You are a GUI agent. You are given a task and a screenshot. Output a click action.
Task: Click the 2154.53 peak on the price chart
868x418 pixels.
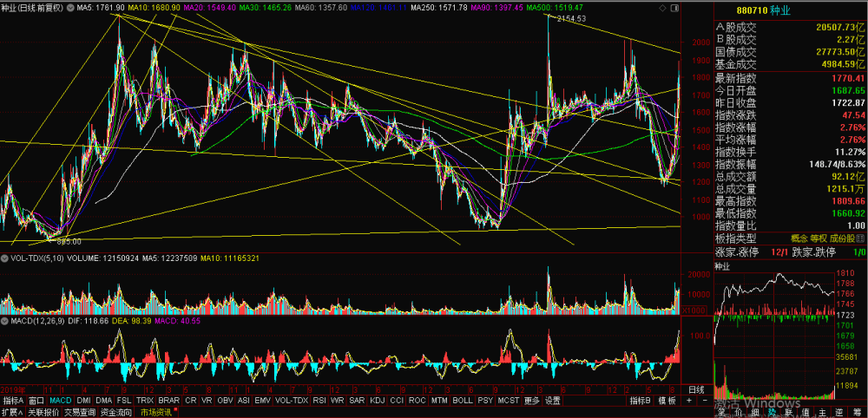571,18
